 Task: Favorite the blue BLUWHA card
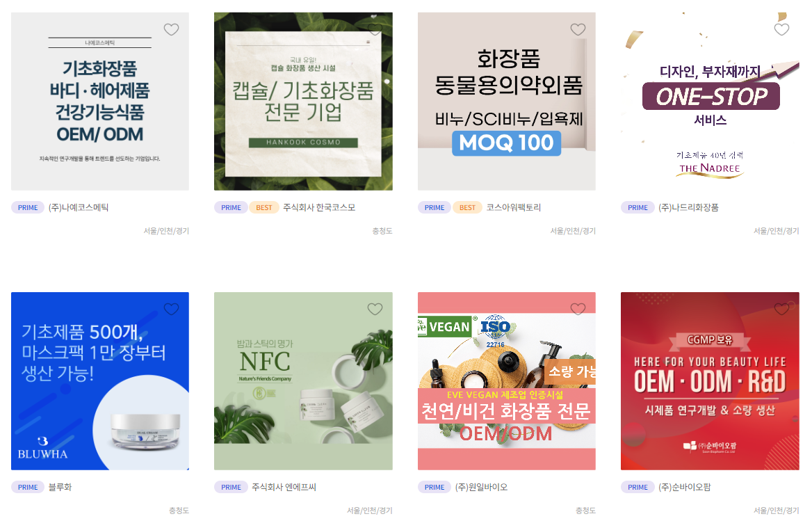tap(172, 309)
